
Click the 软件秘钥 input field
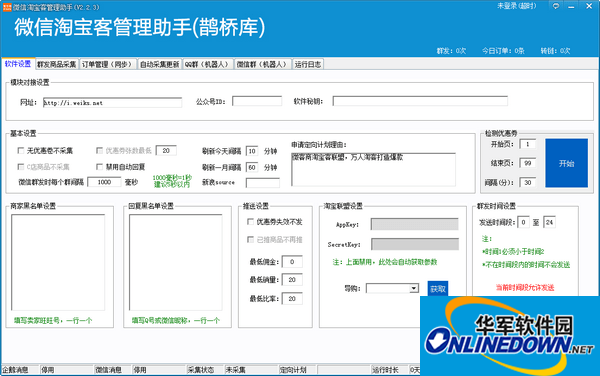pos(420,101)
